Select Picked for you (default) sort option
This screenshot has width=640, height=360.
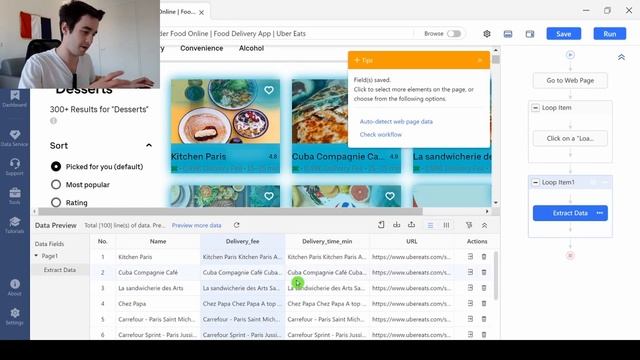pyautogui.click(x=56, y=167)
